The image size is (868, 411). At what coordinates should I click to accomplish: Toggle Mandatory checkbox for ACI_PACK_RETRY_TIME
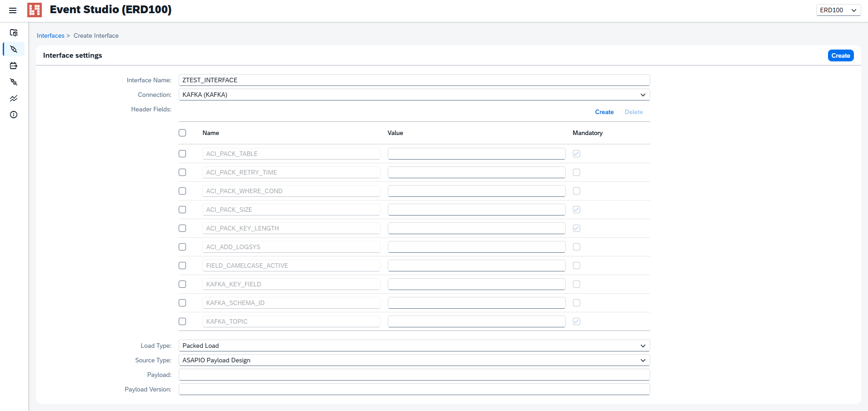click(577, 172)
